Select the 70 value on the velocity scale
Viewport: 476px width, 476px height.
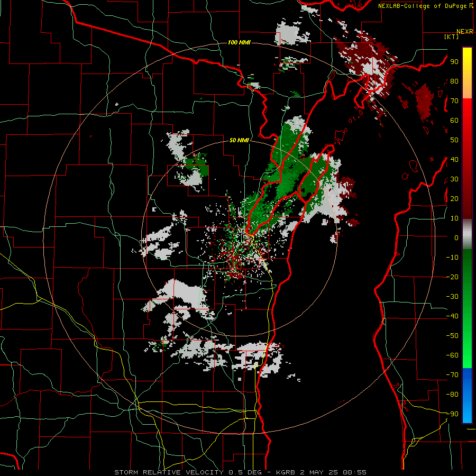point(454,101)
